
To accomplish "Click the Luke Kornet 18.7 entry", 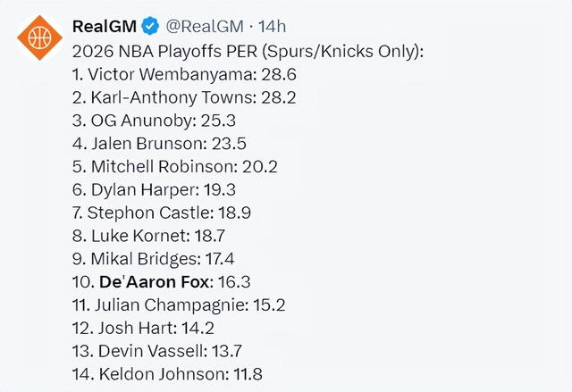I will coord(148,236).
